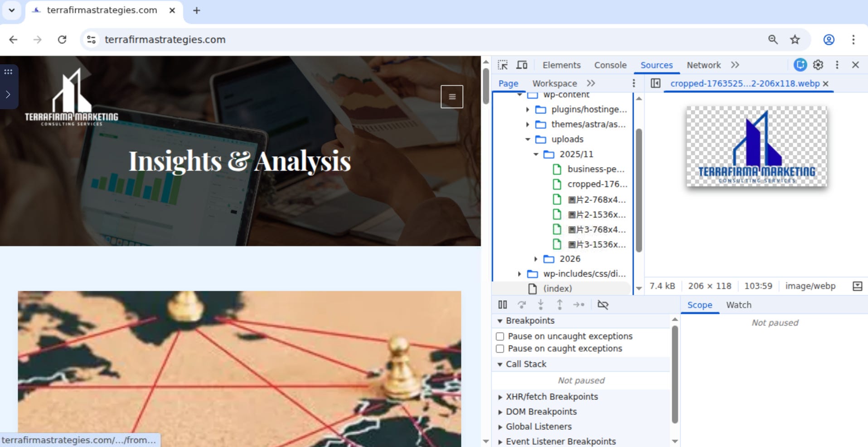Bookmark this page with star icon
The width and height of the screenshot is (868, 447).
[795, 39]
